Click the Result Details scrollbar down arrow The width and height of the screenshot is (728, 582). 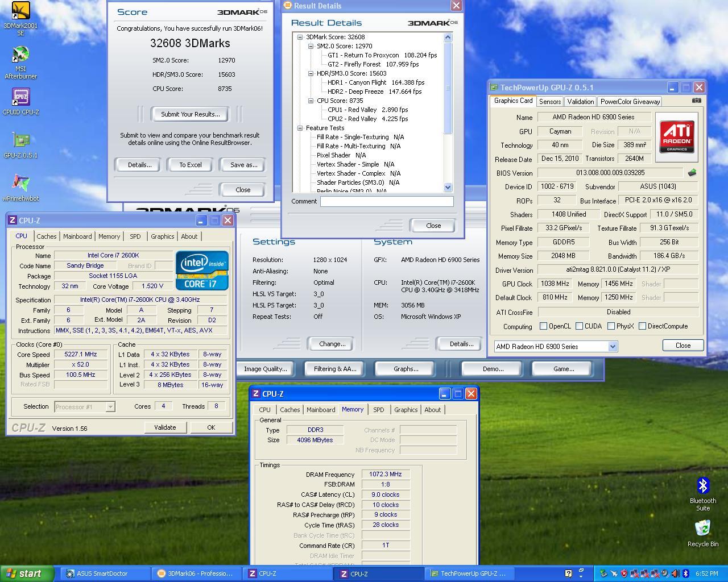[x=448, y=187]
